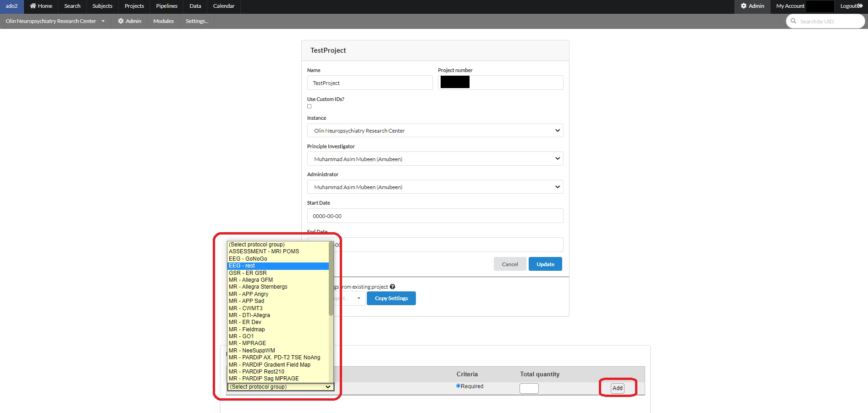This screenshot has width=868, height=413.
Task: Click the Admin gear icon at top right
Action: 743,6
